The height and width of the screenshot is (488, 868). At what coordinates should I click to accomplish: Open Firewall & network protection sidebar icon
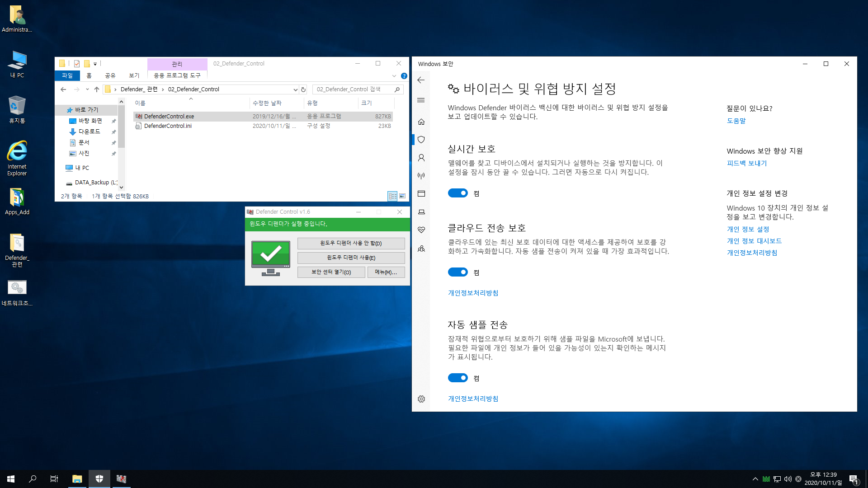click(x=421, y=176)
